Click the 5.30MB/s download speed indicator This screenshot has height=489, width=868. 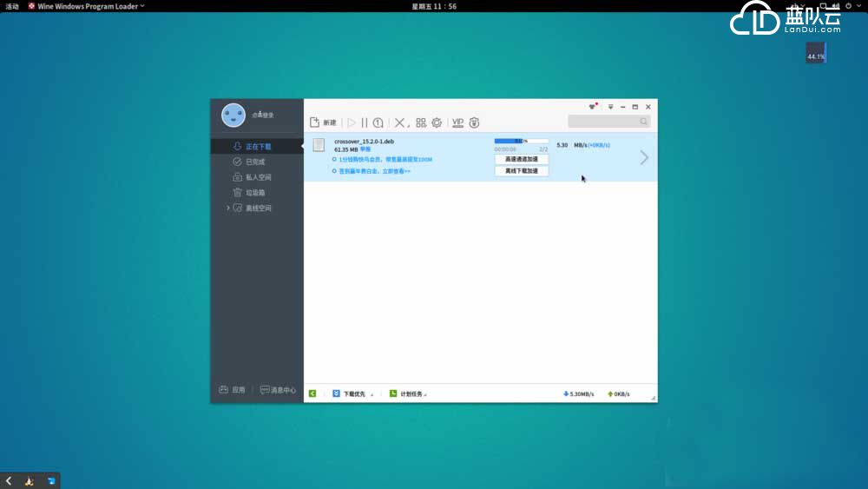[x=578, y=393]
